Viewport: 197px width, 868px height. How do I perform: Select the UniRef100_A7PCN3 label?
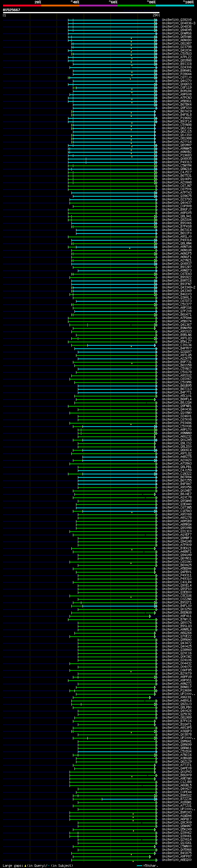point(176,98)
